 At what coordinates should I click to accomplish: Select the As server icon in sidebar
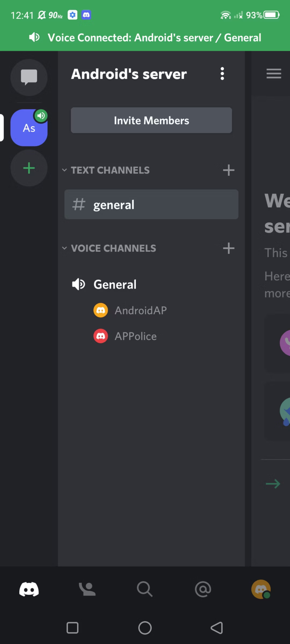tap(29, 128)
